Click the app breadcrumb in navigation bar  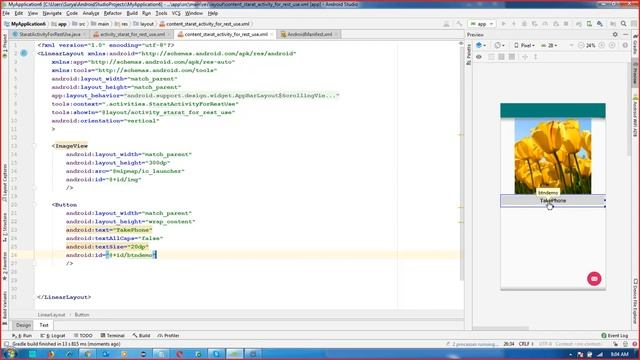(59, 24)
